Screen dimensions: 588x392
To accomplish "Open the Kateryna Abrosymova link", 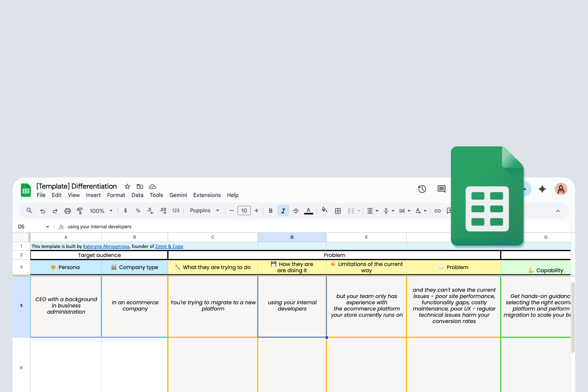I will click(106, 246).
